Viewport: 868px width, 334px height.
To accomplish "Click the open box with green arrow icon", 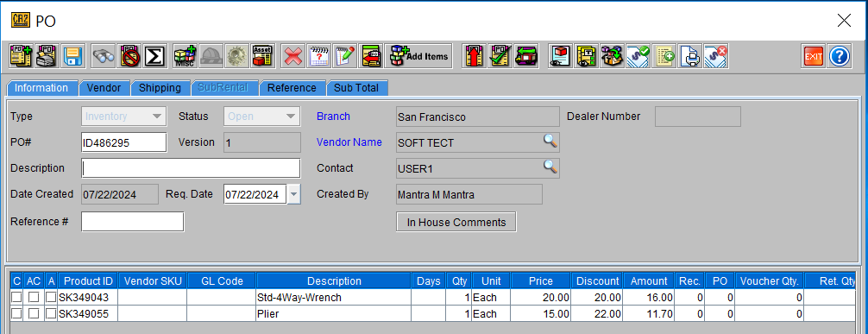I will coord(613,56).
